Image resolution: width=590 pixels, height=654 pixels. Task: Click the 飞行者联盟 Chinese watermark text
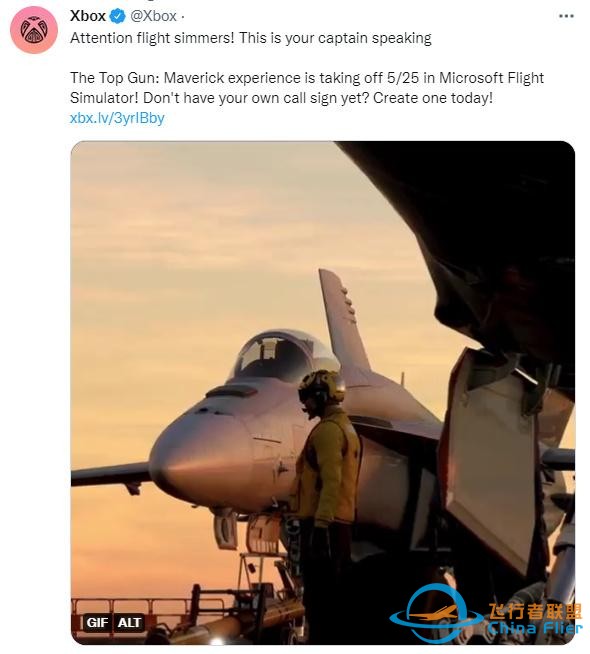pyautogui.click(x=535, y=611)
